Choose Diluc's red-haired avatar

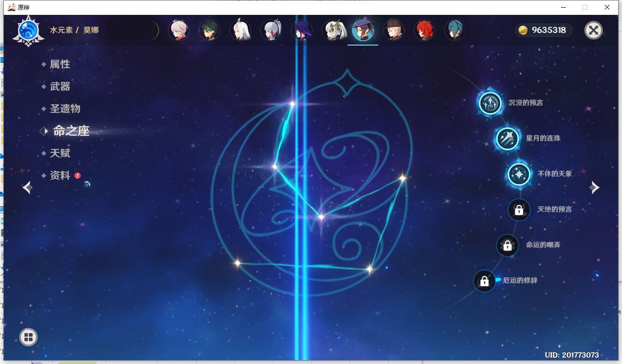click(x=424, y=30)
